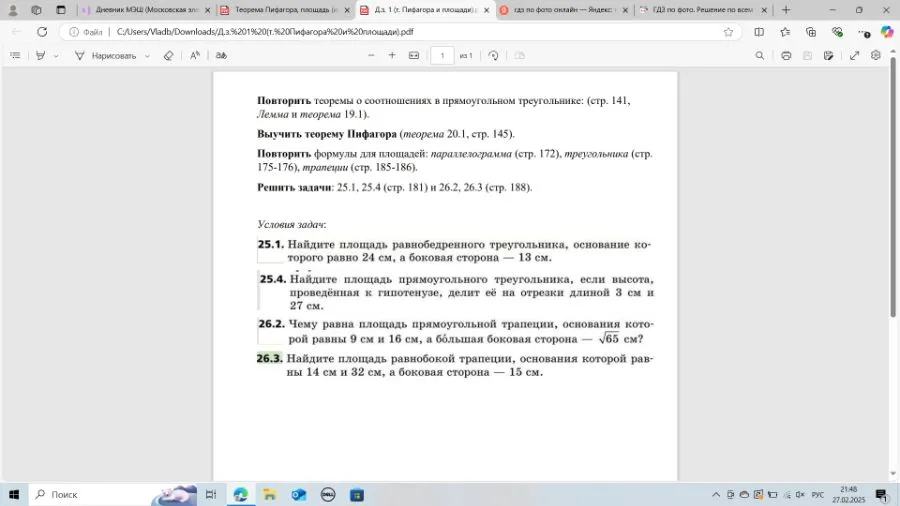Click the translate icon in PDF toolbar

(221, 56)
